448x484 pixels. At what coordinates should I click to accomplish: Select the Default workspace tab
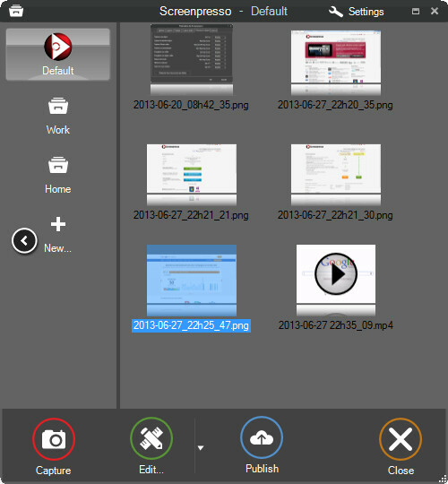point(58,55)
